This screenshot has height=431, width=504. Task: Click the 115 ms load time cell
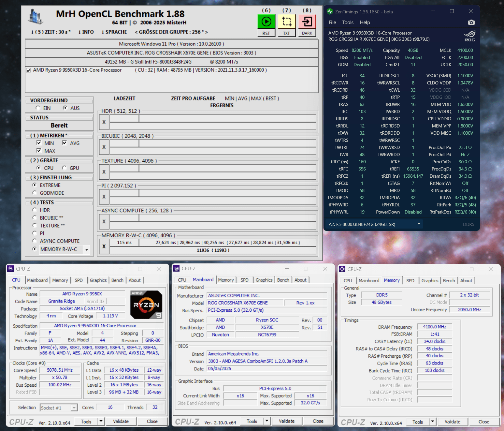tap(124, 243)
